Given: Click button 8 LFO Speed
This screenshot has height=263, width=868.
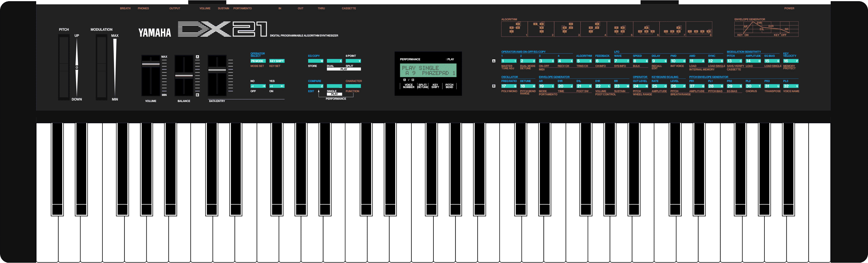Looking at the screenshot, I should pyautogui.click(x=641, y=61).
